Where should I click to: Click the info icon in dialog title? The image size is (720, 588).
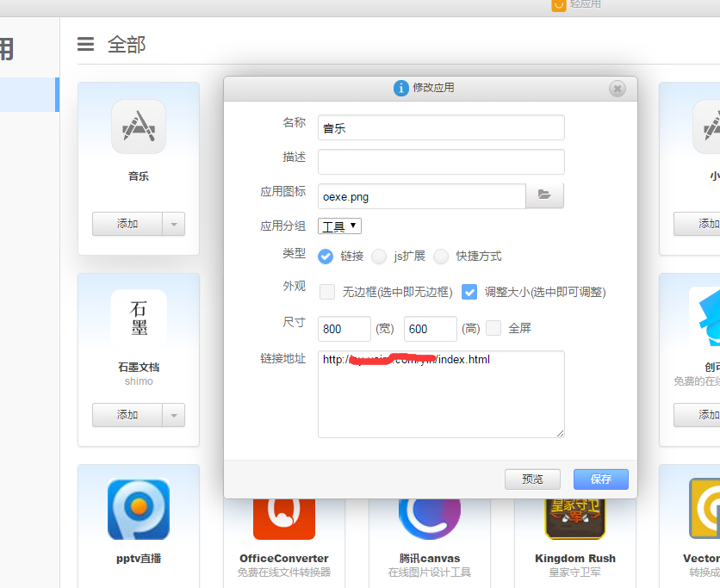[400, 88]
